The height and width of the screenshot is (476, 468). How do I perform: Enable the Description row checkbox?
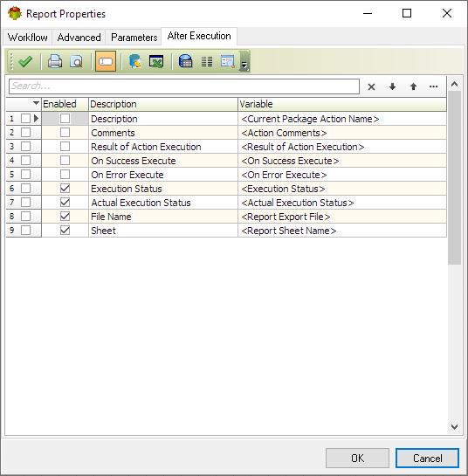point(65,119)
